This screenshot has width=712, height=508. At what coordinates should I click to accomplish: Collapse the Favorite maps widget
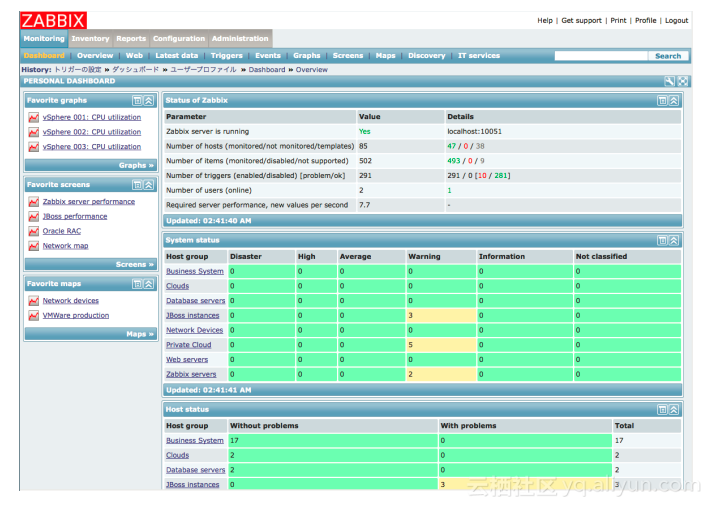coord(148,284)
